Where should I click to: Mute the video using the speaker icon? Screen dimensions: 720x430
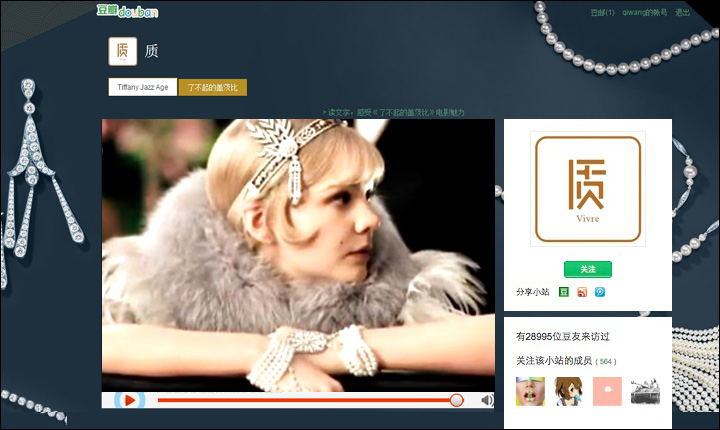pyautogui.click(x=487, y=400)
